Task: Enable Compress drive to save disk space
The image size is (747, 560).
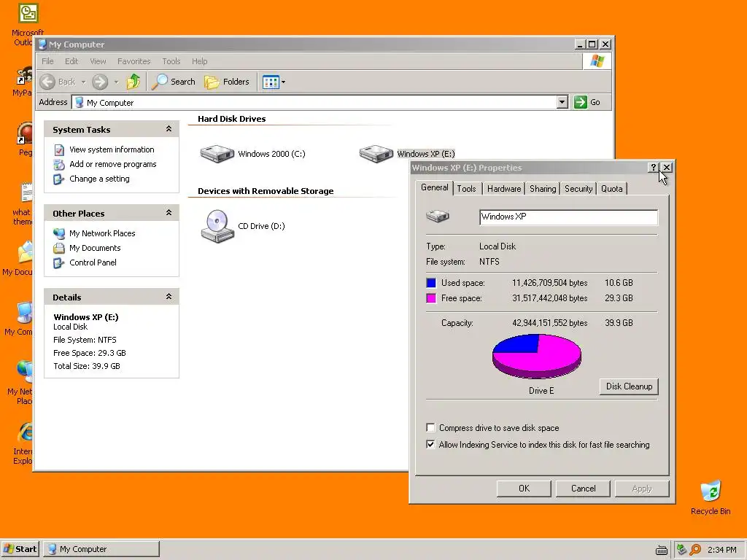Action: 430,427
